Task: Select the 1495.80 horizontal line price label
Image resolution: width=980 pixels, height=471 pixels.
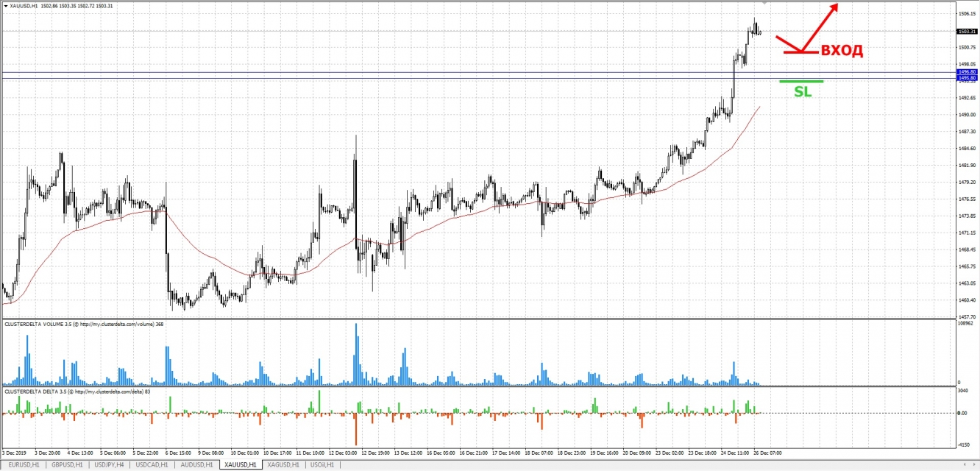Action: pyautogui.click(x=967, y=78)
